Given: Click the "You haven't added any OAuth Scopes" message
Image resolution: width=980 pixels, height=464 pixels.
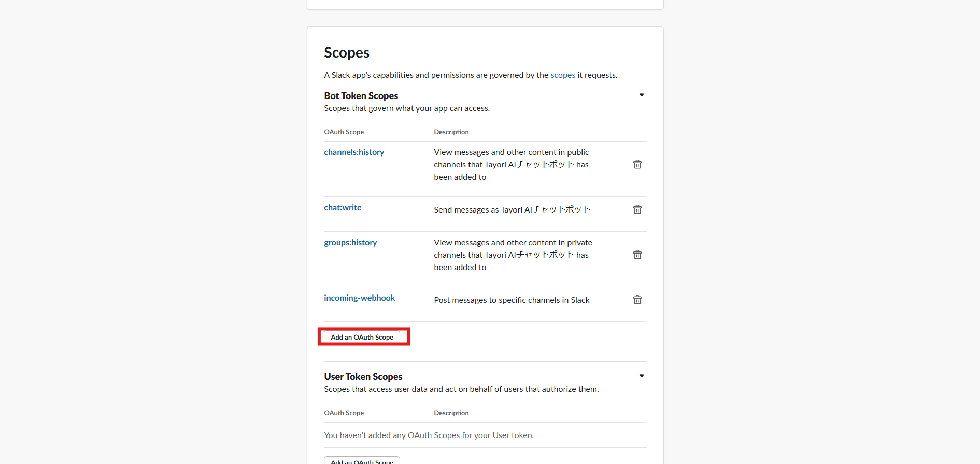Looking at the screenshot, I should coord(429,435).
